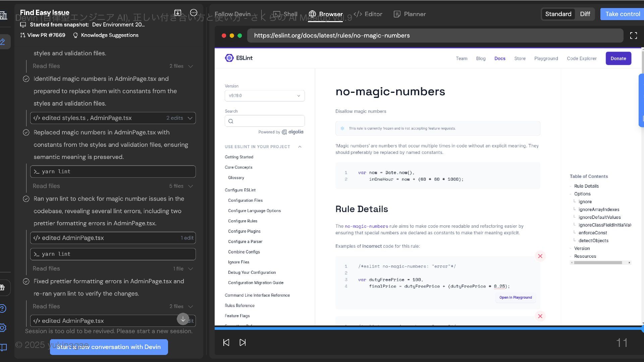
Task: Click the Knowledge Suggestions lightbulb item
Action: pyautogui.click(x=106, y=35)
